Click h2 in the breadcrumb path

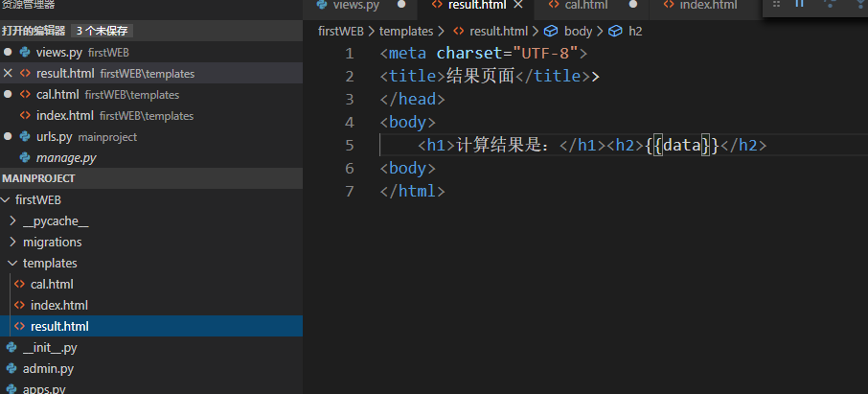(x=635, y=31)
